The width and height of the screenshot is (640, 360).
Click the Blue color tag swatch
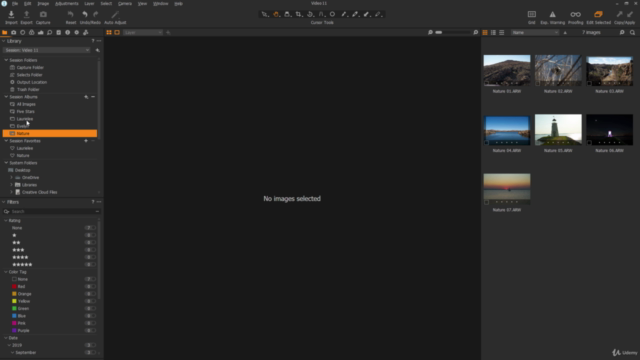(14, 316)
